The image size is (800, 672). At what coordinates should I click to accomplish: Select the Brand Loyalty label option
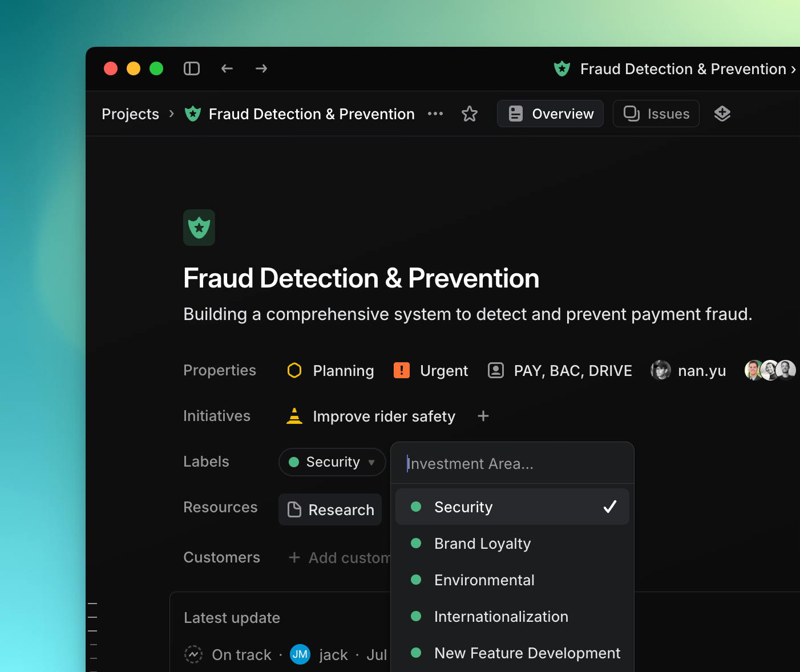coord(512,543)
